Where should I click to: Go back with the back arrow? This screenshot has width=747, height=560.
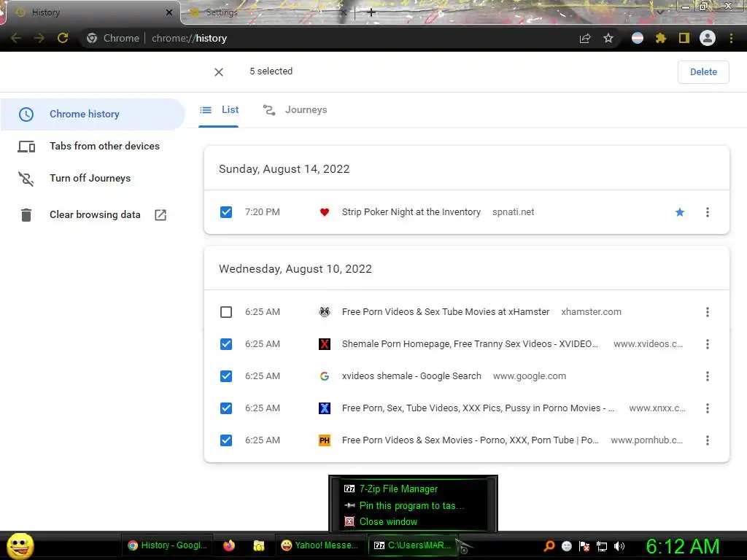(x=16, y=38)
